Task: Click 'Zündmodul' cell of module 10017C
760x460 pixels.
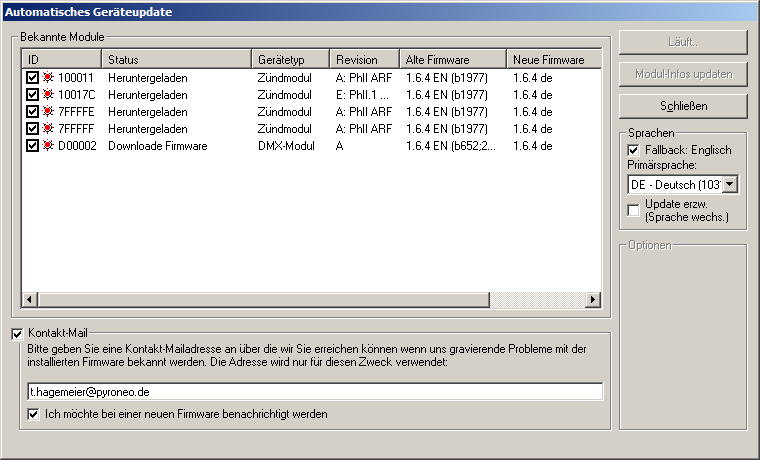Action: point(285,95)
